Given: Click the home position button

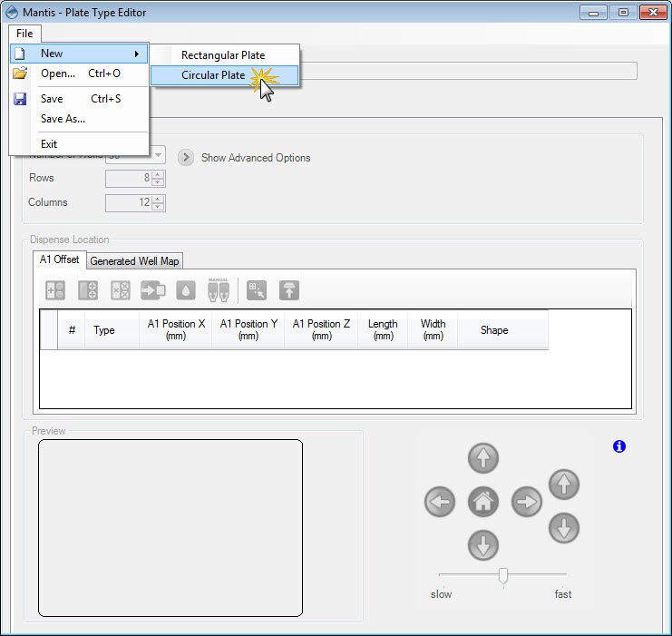Looking at the screenshot, I should pyautogui.click(x=483, y=502).
